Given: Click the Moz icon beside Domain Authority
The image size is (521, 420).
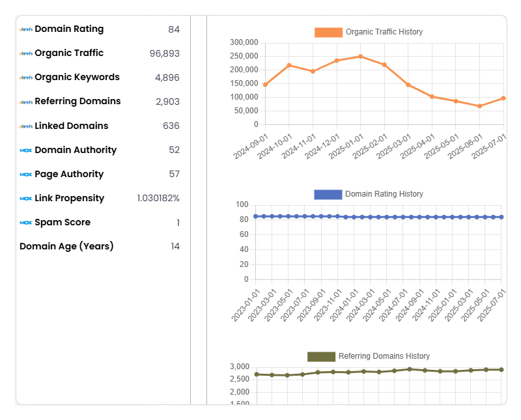Looking at the screenshot, I should pos(26,150).
